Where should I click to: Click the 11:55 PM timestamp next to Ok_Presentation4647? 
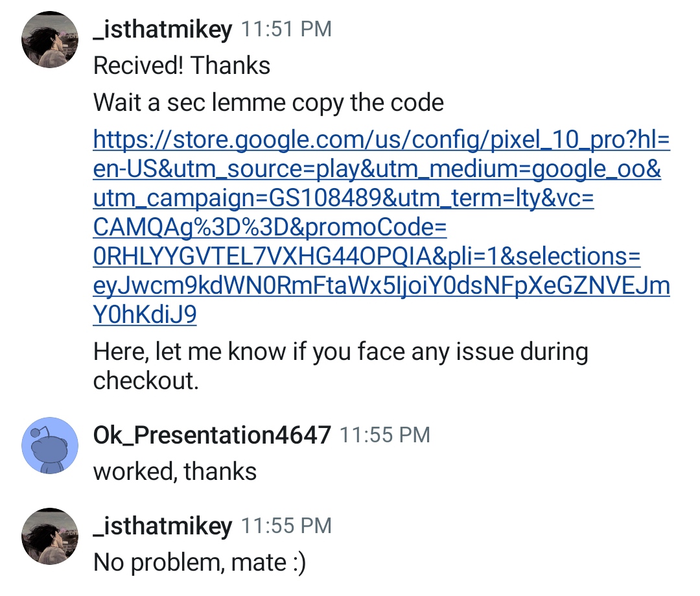384,435
